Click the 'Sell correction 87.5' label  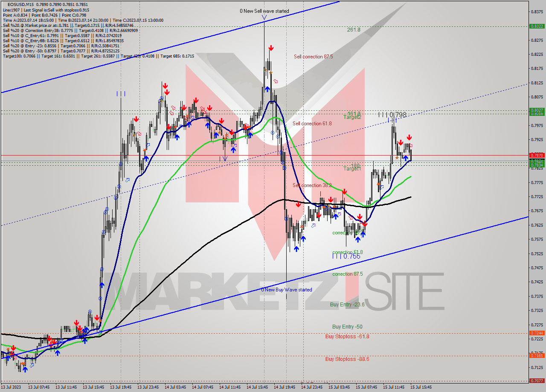point(314,57)
